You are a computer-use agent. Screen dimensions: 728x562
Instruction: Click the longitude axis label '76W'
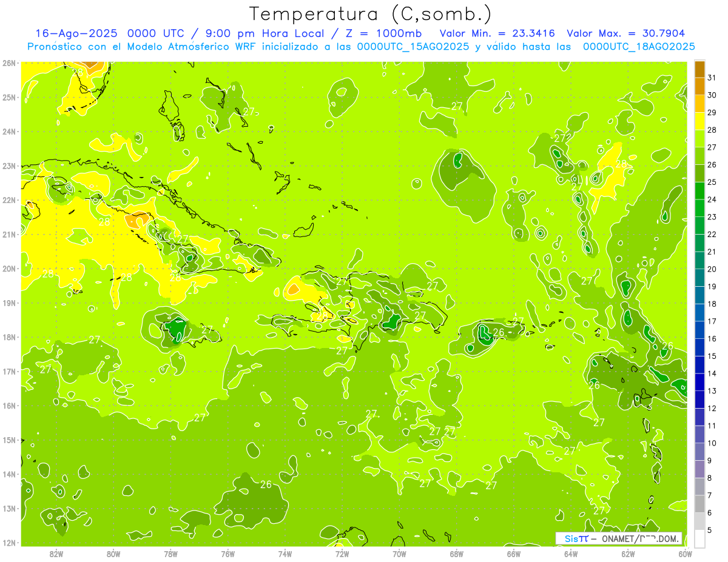228,554
